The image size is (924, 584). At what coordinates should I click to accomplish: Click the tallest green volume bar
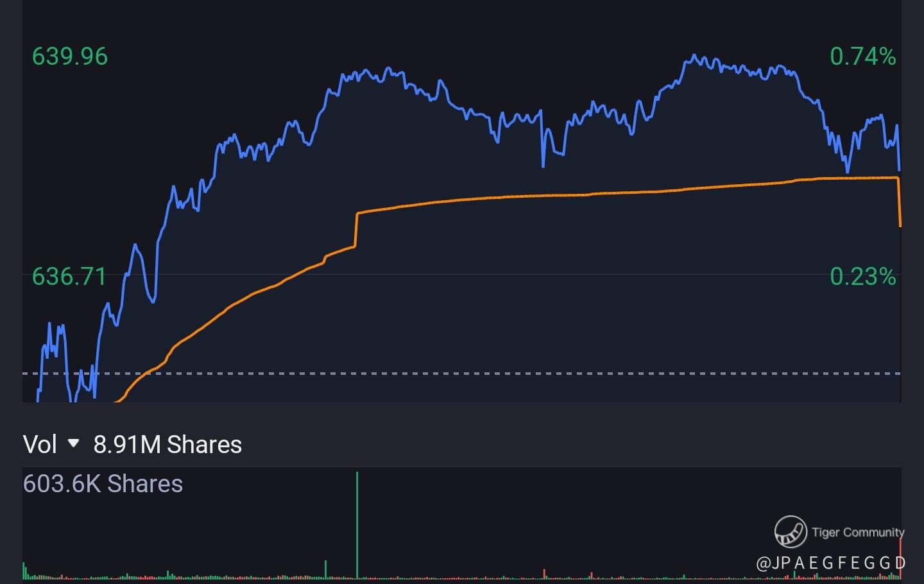point(357,525)
